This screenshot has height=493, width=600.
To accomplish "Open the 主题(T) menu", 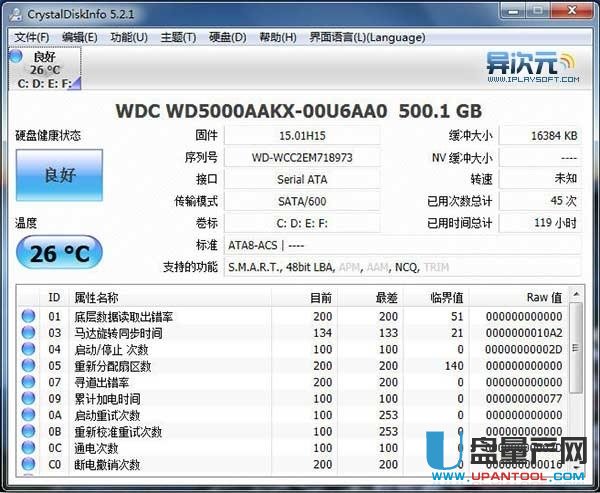I will click(177, 37).
